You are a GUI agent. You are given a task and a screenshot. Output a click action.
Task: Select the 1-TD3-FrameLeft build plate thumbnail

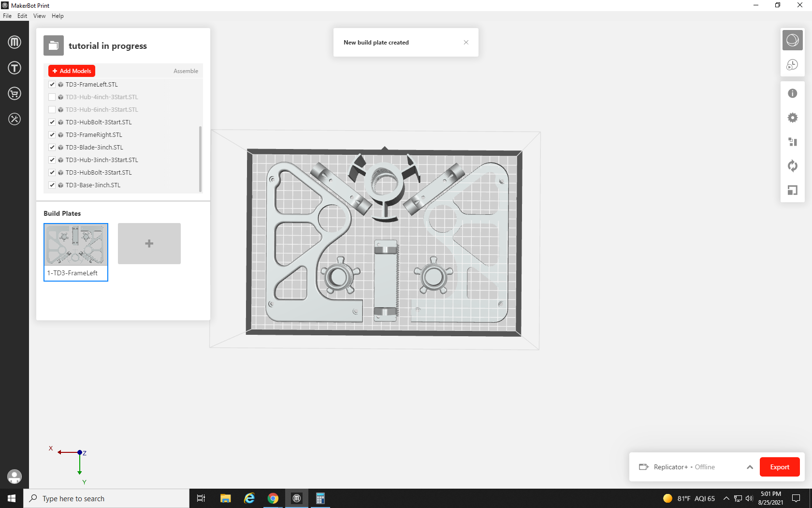[76, 252]
